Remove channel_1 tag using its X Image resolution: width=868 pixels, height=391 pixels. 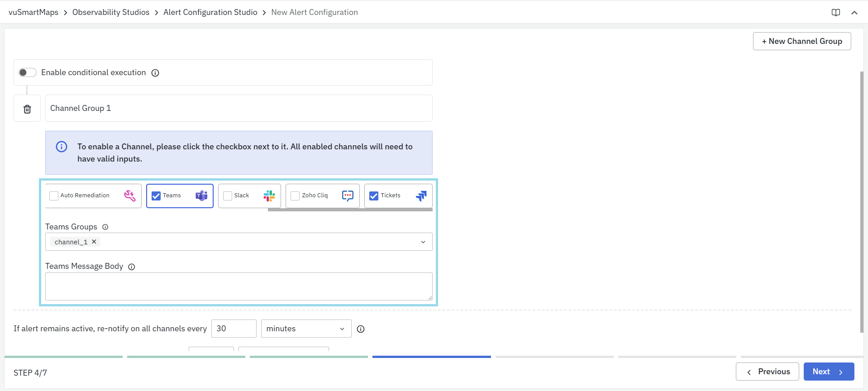[94, 242]
